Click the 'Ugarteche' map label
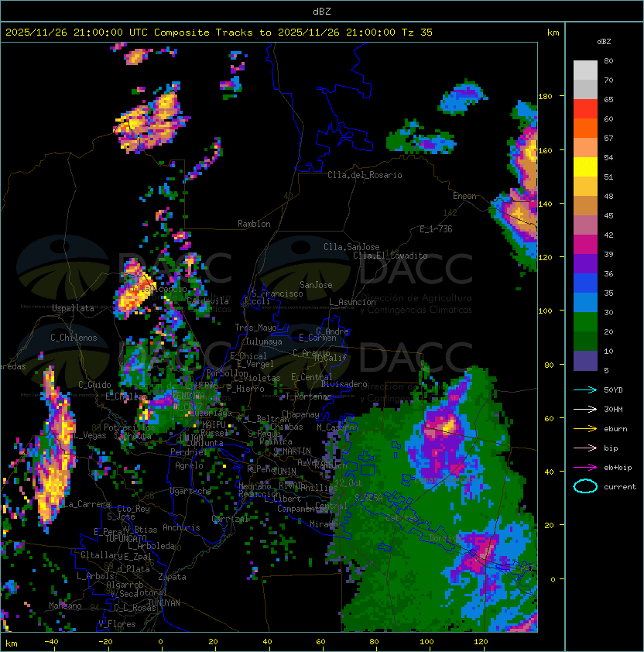 pyautogui.click(x=191, y=491)
